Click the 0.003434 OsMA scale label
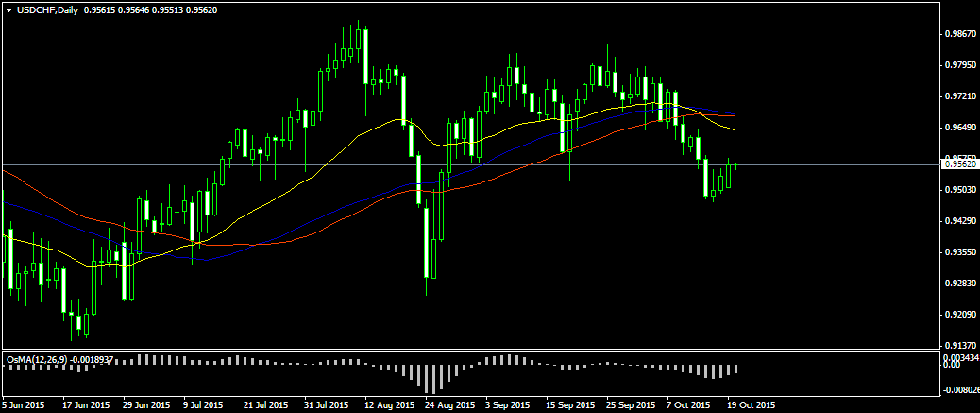Image resolution: width=980 pixels, height=413 pixels. (959, 357)
